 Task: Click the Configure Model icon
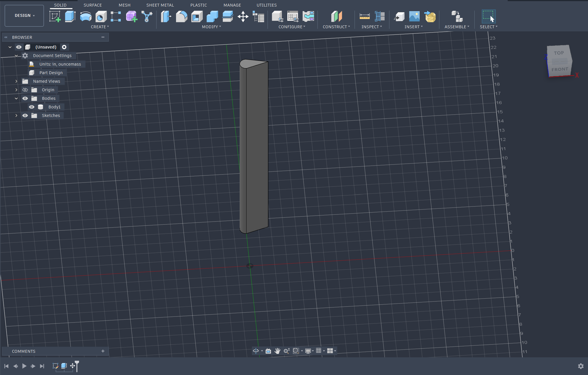coord(277,17)
